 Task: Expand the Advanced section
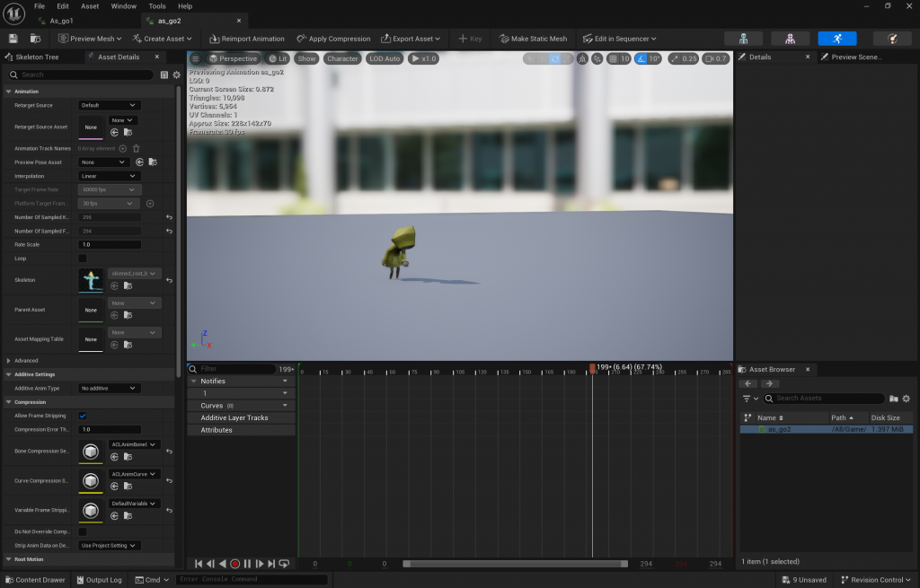pyautogui.click(x=9, y=361)
